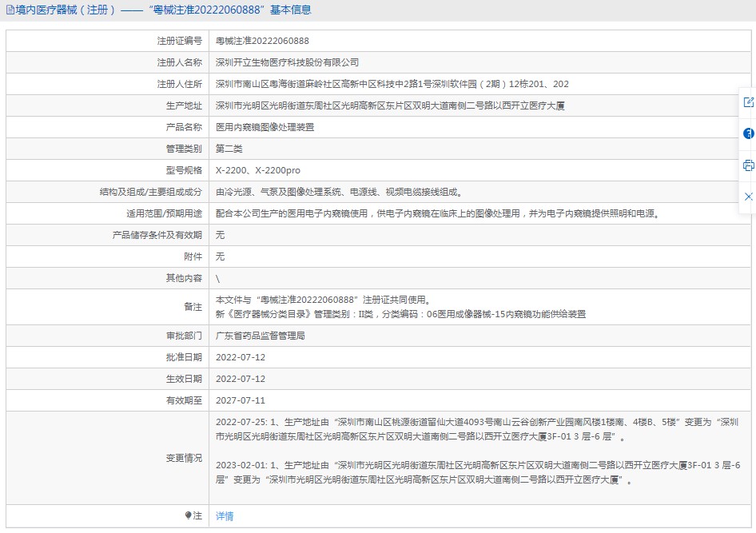The width and height of the screenshot is (756, 533).
Task: Close the floating side panel with X
Action: pos(748,197)
